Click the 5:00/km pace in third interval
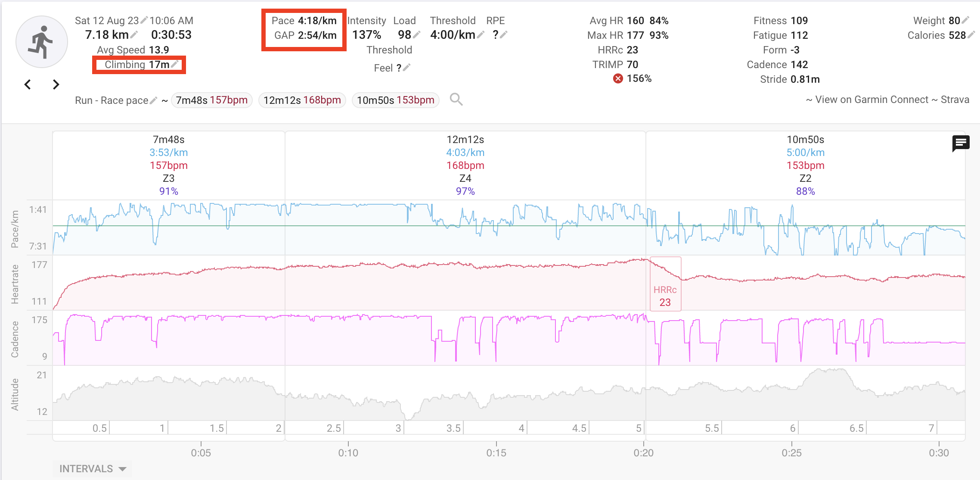This screenshot has height=480, width=980. pyautogui.click(x=806, y=153)
